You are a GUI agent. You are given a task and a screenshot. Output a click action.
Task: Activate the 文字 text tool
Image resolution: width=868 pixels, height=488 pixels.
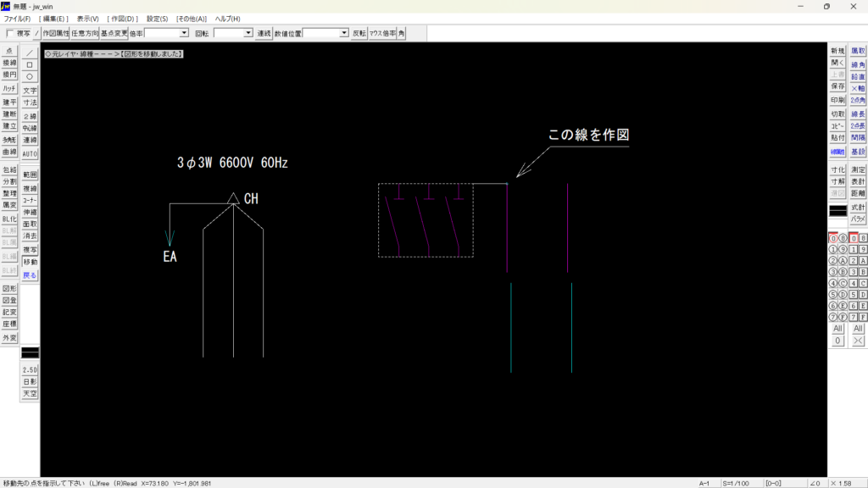(31, 90)
